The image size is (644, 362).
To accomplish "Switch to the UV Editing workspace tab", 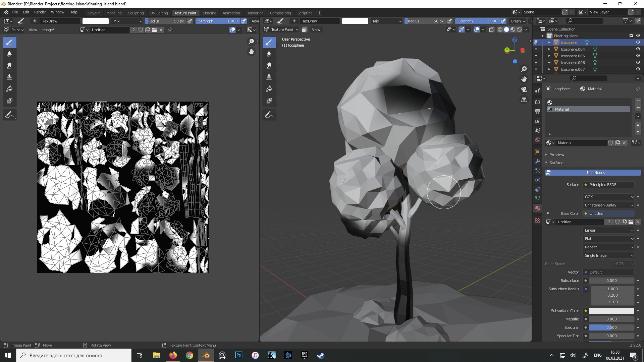I will 159,13.
